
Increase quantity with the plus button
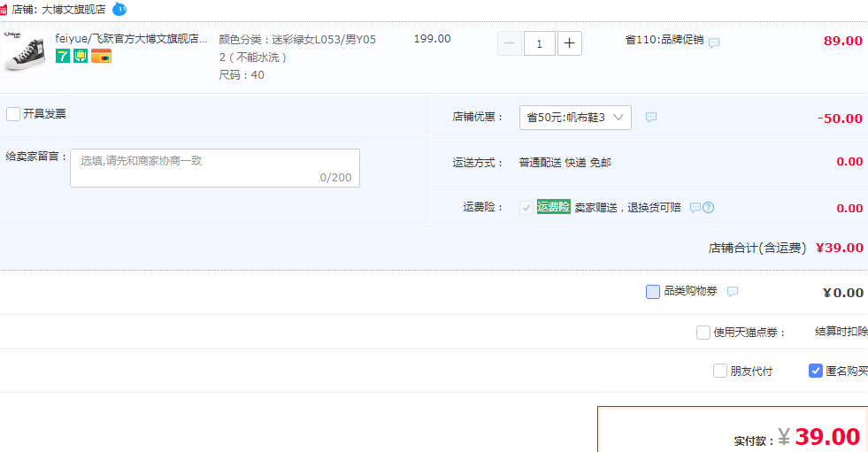point(569,43)
